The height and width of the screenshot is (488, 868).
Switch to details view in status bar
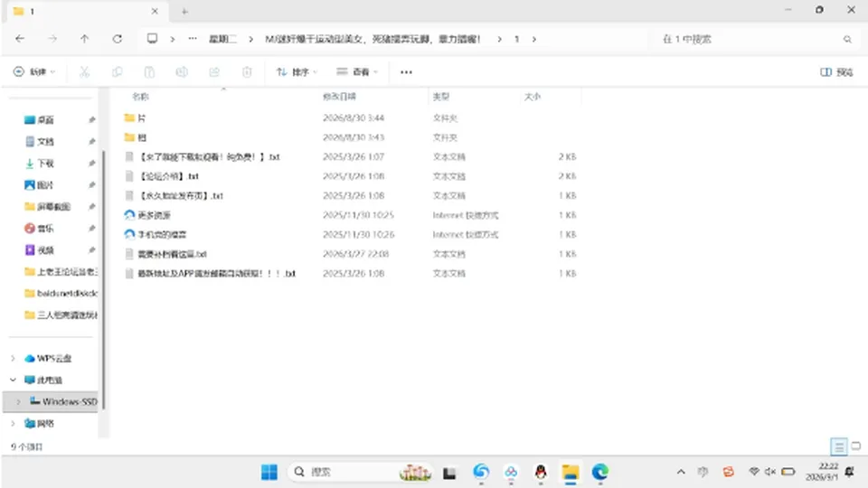coord(839,446)
